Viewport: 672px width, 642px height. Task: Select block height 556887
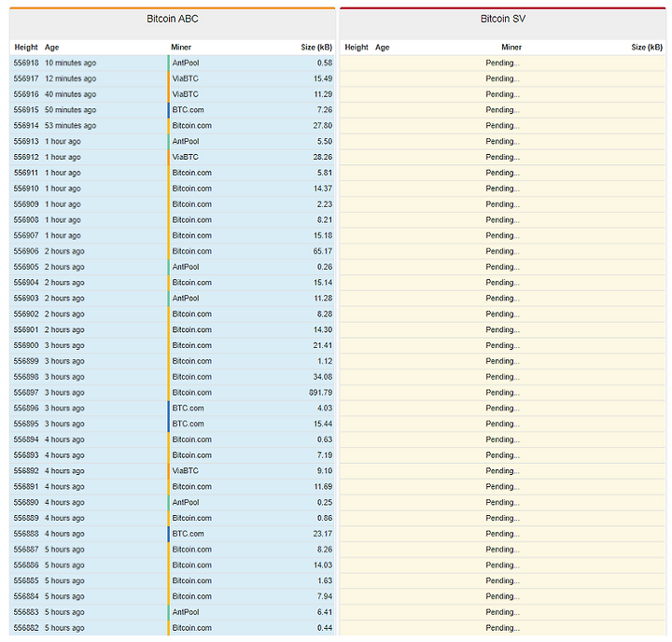point(26,550)
